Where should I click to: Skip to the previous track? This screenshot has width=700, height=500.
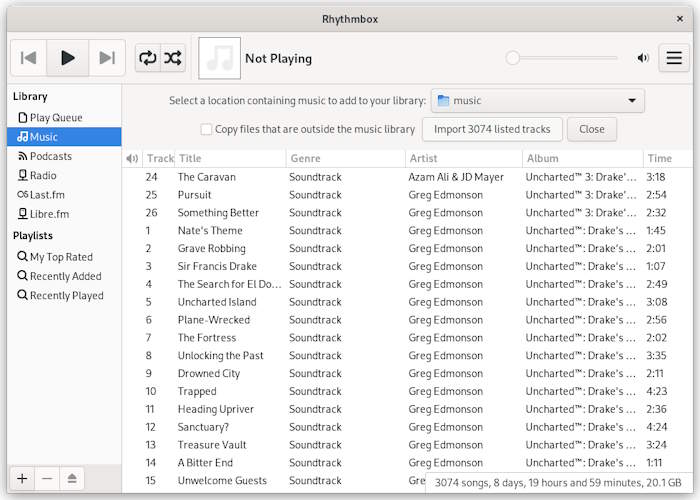[29, 58]
